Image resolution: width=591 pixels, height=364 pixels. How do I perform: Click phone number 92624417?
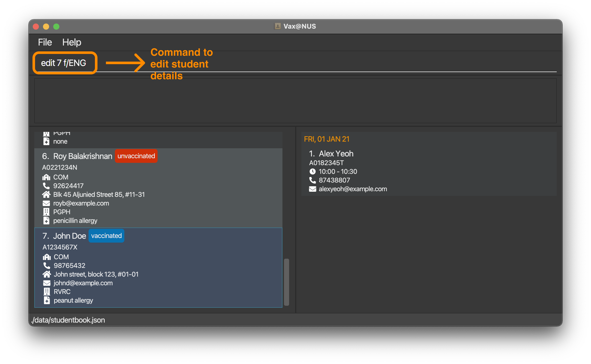[x=68, y=186]
